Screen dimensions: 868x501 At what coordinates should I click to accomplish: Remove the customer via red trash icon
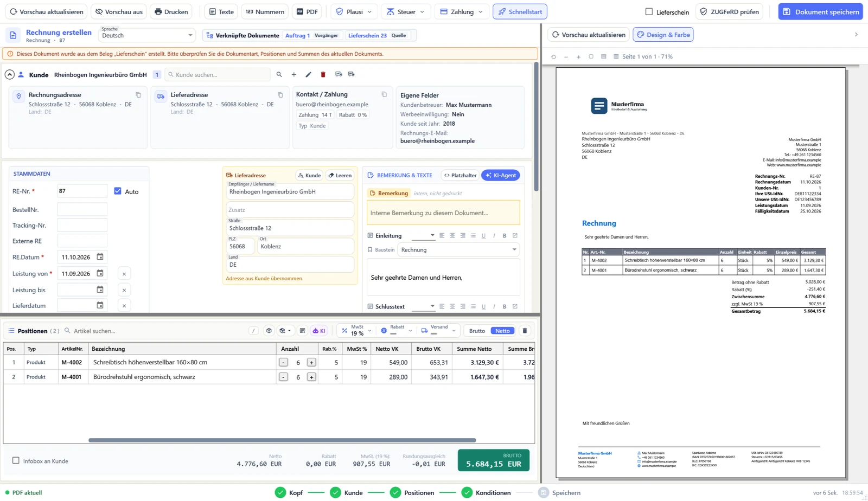[x=323, y=74]
